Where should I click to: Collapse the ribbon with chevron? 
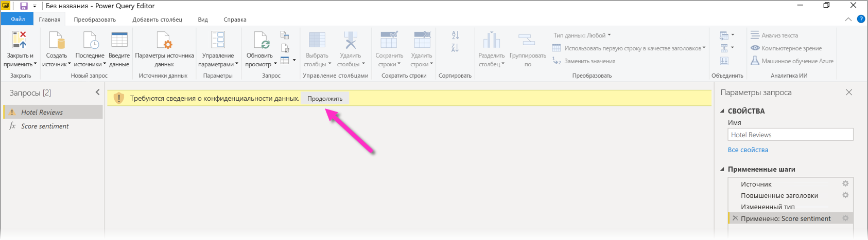848,19
